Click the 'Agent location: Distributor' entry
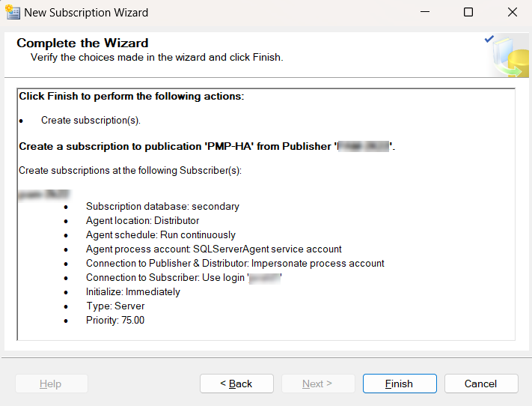This screenshot has height=406, width=532. [x=142, y=220]
